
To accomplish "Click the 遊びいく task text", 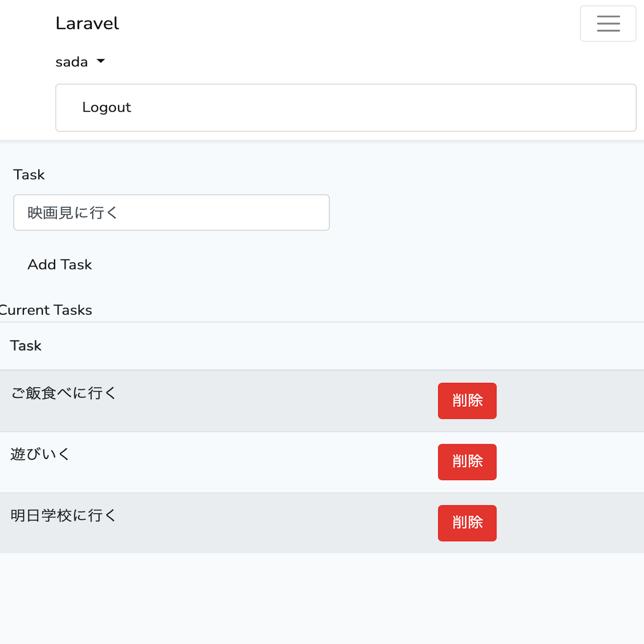I will [40, 454].
